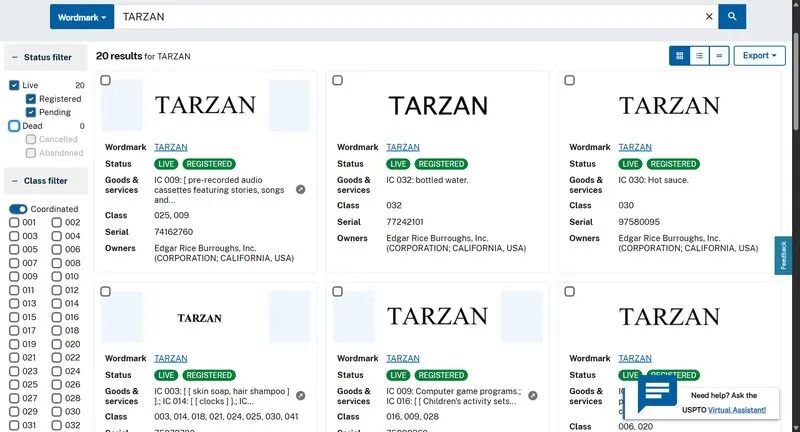Check class 030 filter box
The height and width of the screenshot is (432, 800).
pos(57,412)
